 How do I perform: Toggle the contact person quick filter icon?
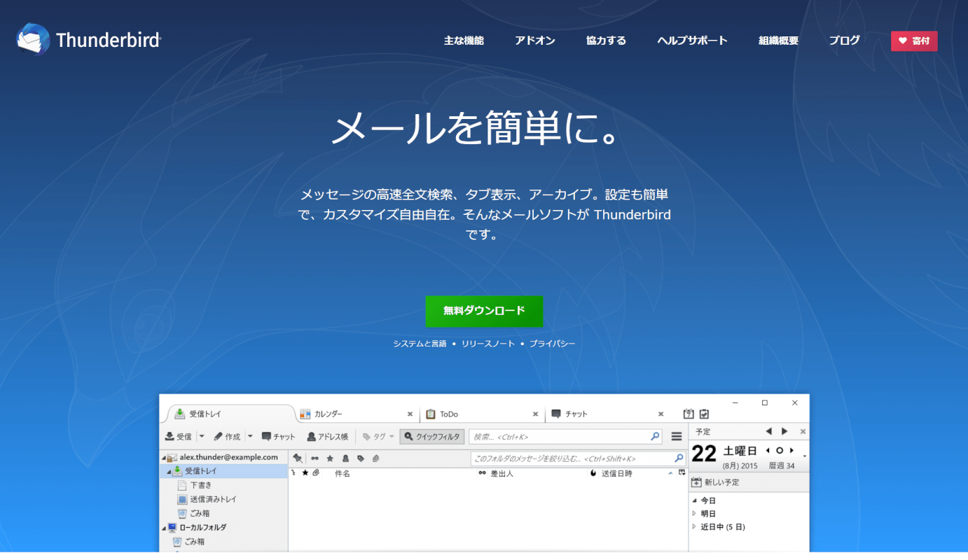pos(345,458)
